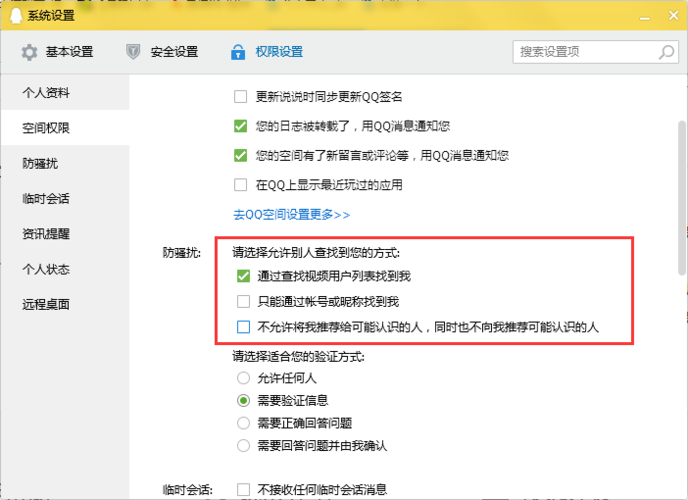
Task: Select 个人状态 in the sidebar
Action: [x=65, y=269]
